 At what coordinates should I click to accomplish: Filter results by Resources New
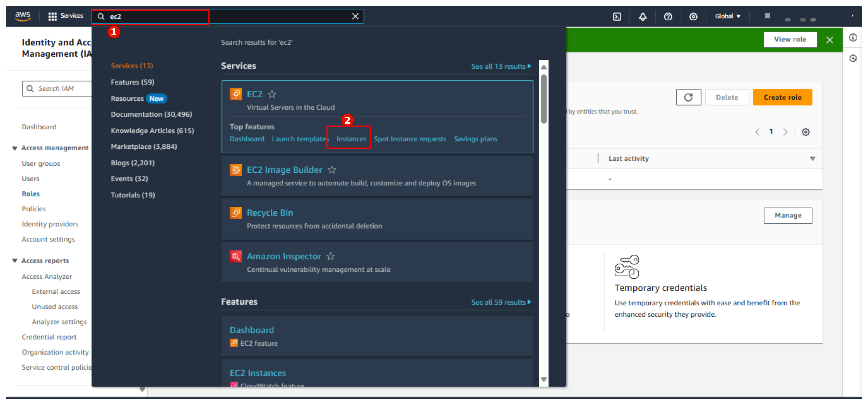[139, 99]
